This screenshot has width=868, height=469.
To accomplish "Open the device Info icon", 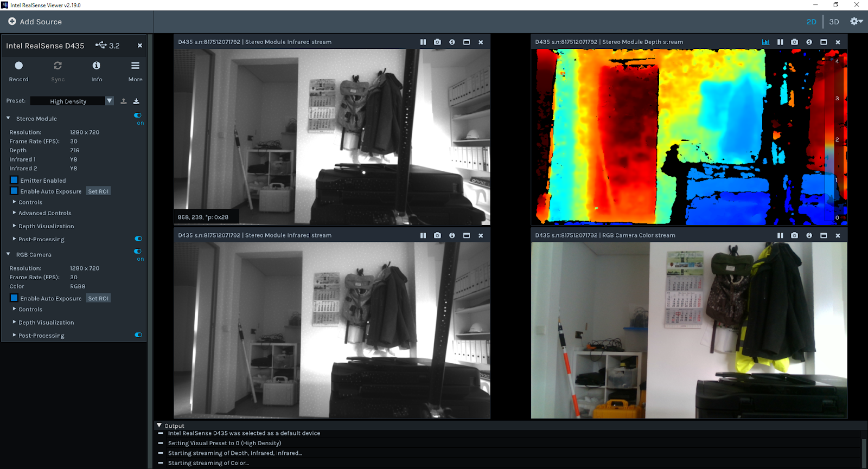I will [97, 66].
